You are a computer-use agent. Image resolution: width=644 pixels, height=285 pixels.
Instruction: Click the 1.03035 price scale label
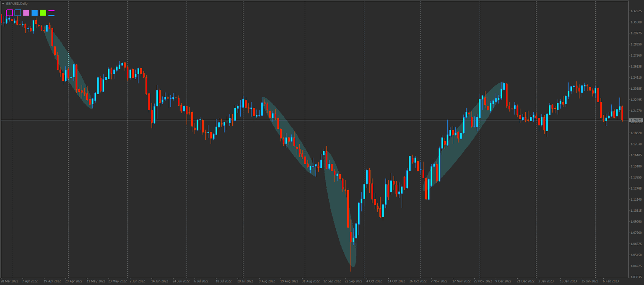click(x=636, y=277)
